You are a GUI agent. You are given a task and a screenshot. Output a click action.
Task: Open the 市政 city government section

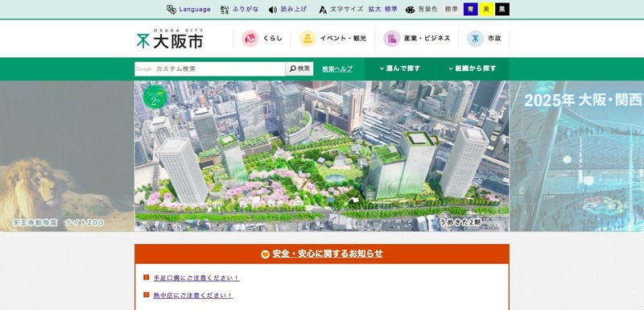[x=485, y=39]
